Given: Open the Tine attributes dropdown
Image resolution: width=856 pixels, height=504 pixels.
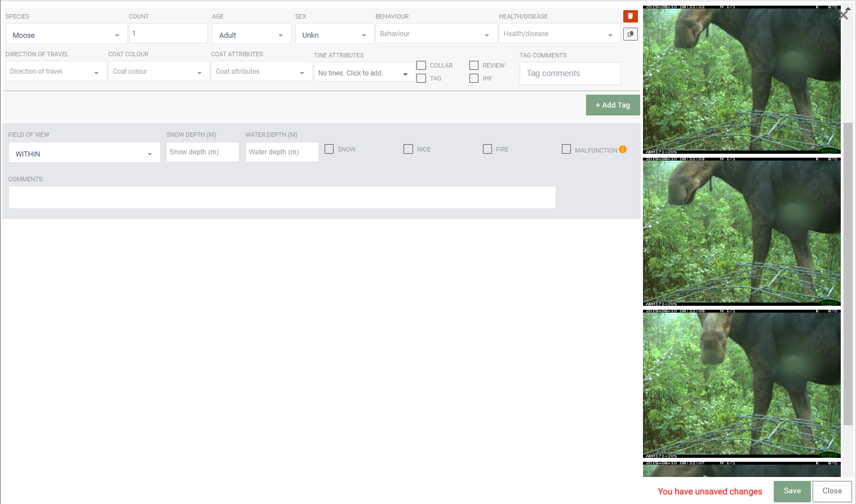Looking at the screenshot, I should coord(364,72).
